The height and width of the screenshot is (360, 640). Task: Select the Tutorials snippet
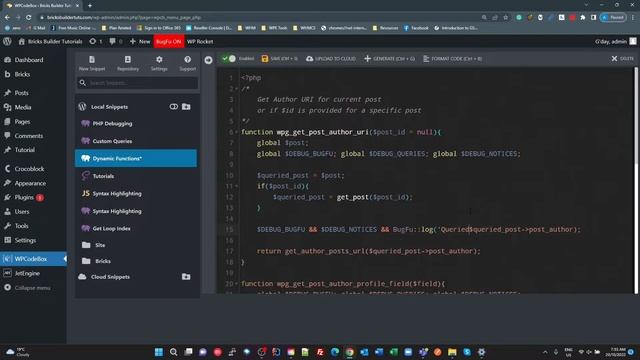tap(136, 176)
